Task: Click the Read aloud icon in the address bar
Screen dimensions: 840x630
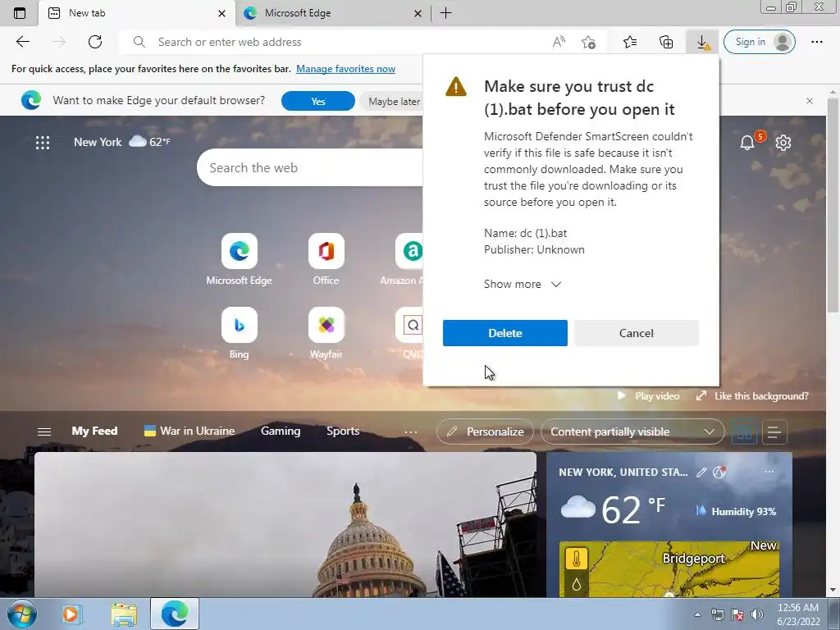Action: coord(559,42)
